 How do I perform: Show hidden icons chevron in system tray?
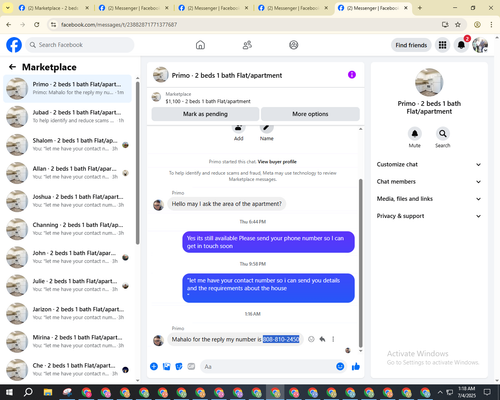point(440,392)
